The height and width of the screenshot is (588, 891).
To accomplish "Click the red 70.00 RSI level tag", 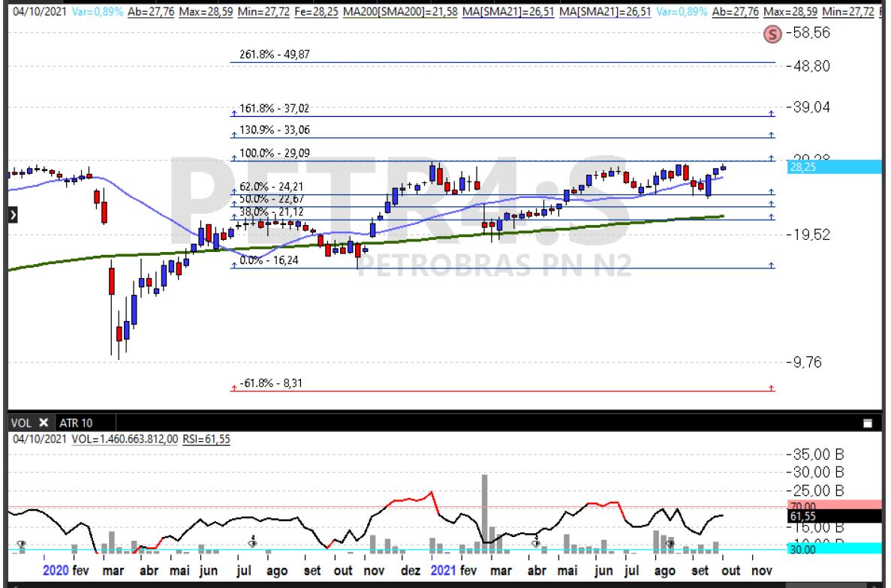I will 833,505.
